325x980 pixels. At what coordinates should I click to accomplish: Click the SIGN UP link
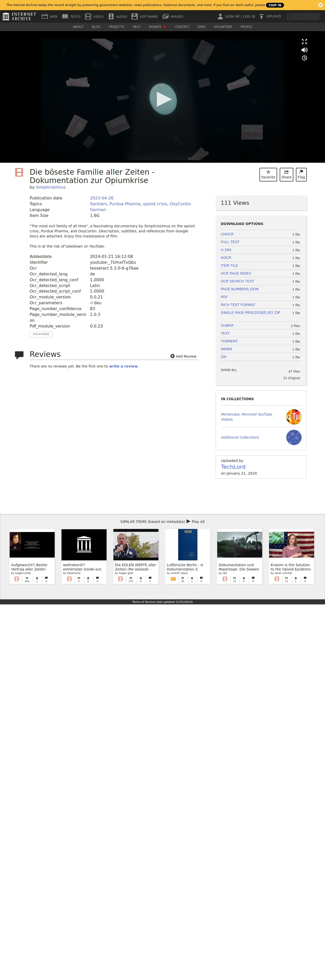(x=232, y=16)
